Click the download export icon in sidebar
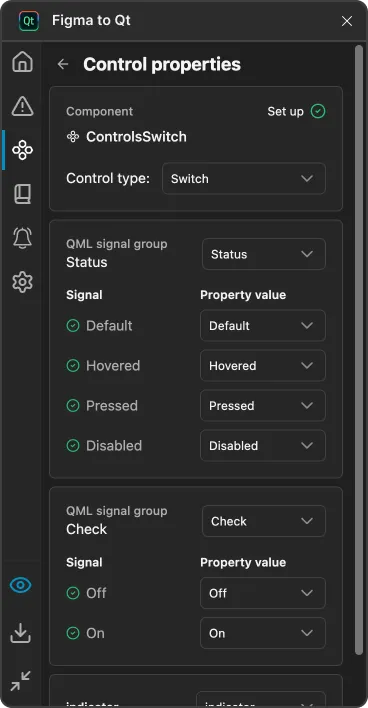The height and width of the screenshot is (708, 368). click(x=21, y=633)
